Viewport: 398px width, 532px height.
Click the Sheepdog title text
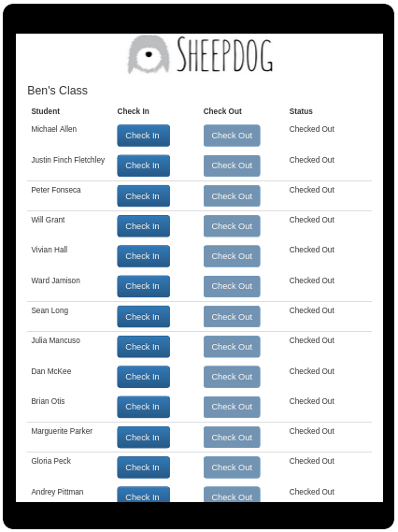[x=225, y=54]
